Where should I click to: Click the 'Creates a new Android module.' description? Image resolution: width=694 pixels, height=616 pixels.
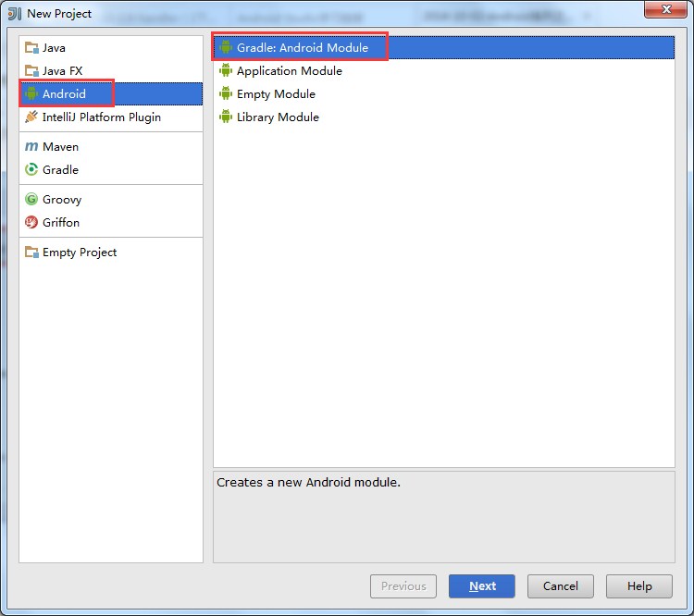pos(308,483)
